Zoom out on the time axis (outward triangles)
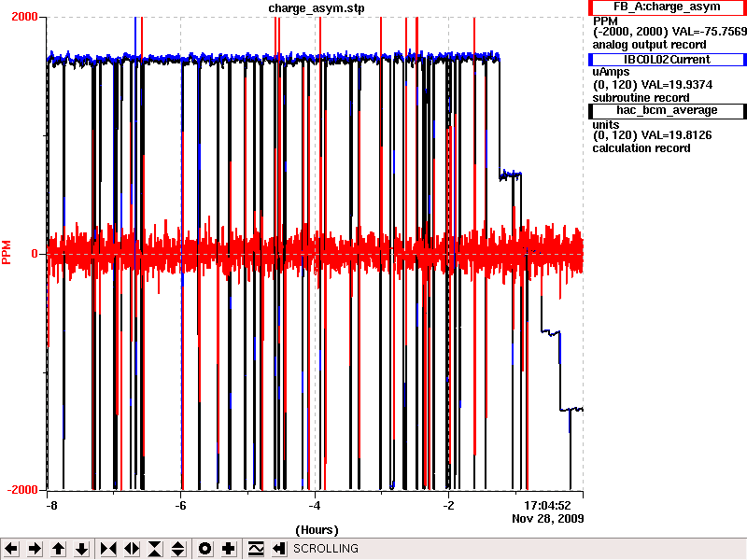This screenshot has width=747, height=560. (132, 549)
